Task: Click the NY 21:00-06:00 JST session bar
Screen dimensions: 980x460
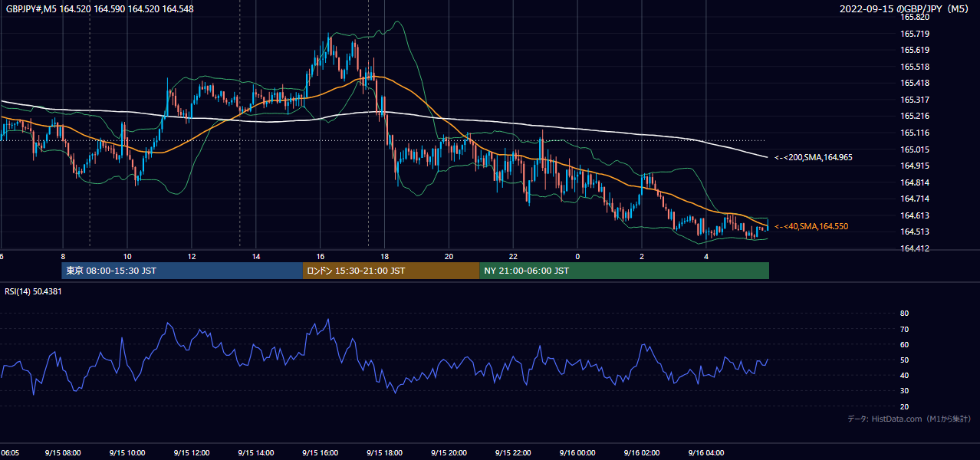Action: (x=624, y=271)
